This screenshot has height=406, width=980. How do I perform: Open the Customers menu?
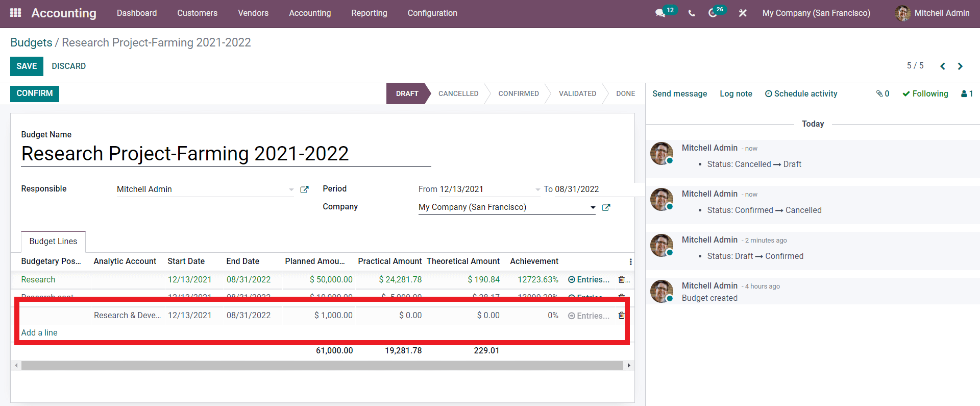point(197,13)
